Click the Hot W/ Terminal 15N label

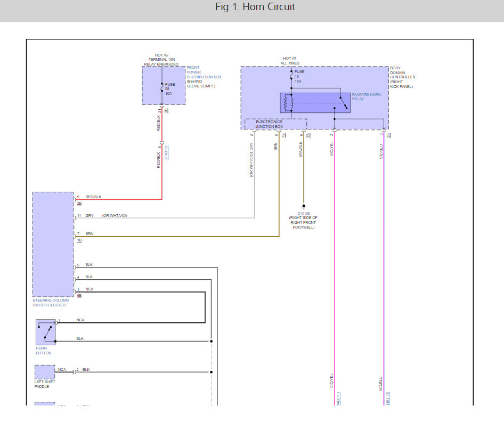click(161, 60)
